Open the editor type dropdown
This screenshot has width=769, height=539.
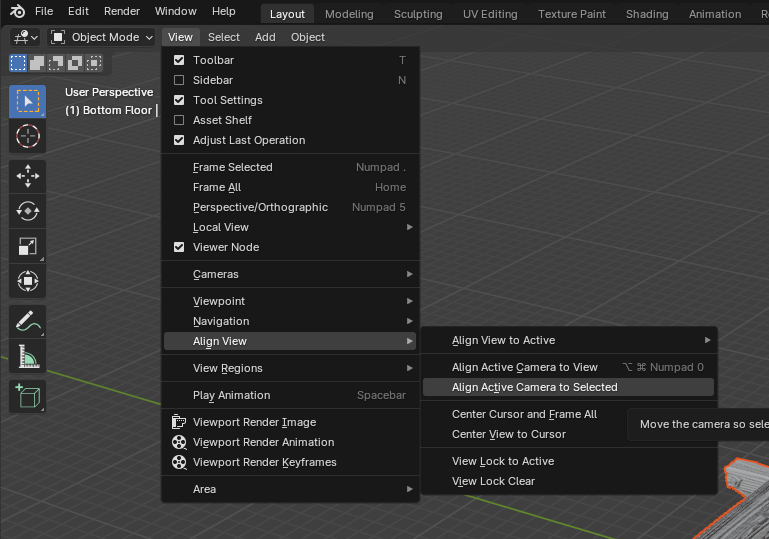click(25, 37)
